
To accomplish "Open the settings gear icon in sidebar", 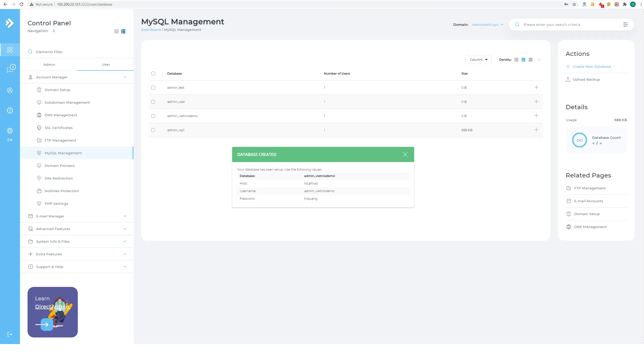I will [10, 110].
